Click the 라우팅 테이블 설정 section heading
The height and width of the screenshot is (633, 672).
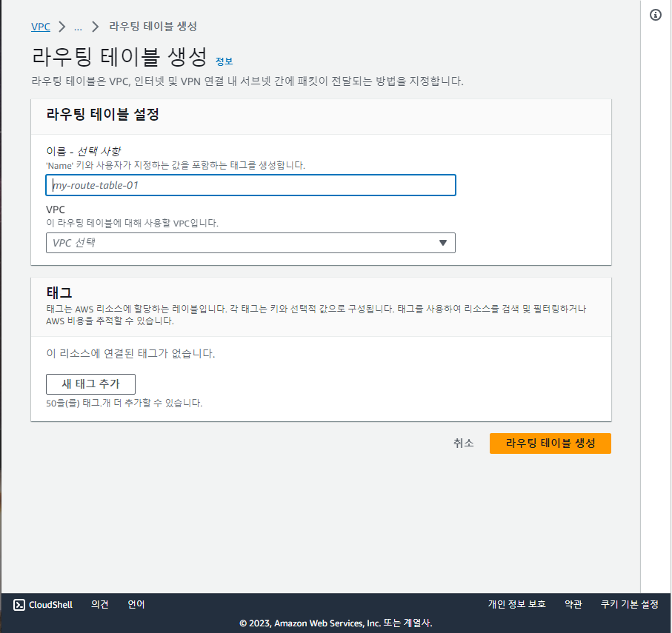(103, 114)
